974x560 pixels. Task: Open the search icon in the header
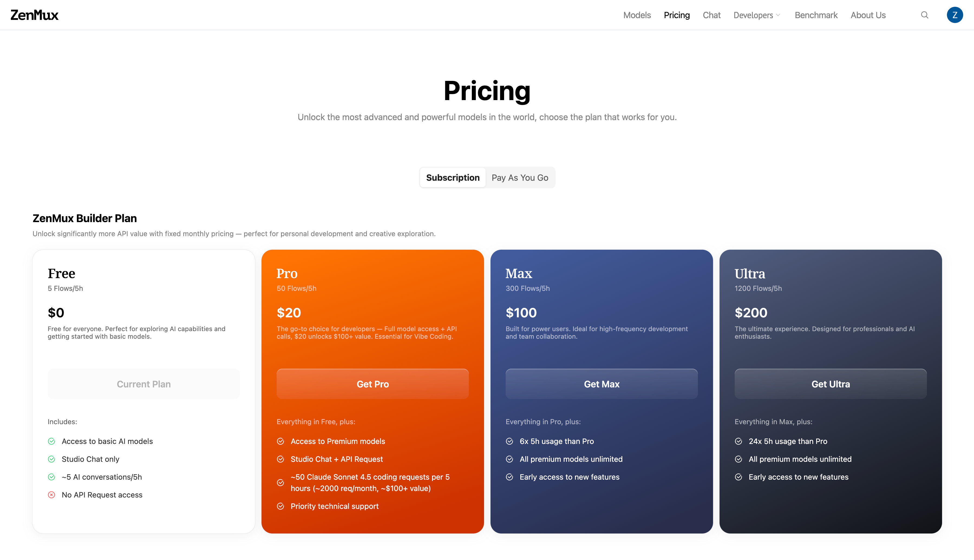(x=925, y=15)
